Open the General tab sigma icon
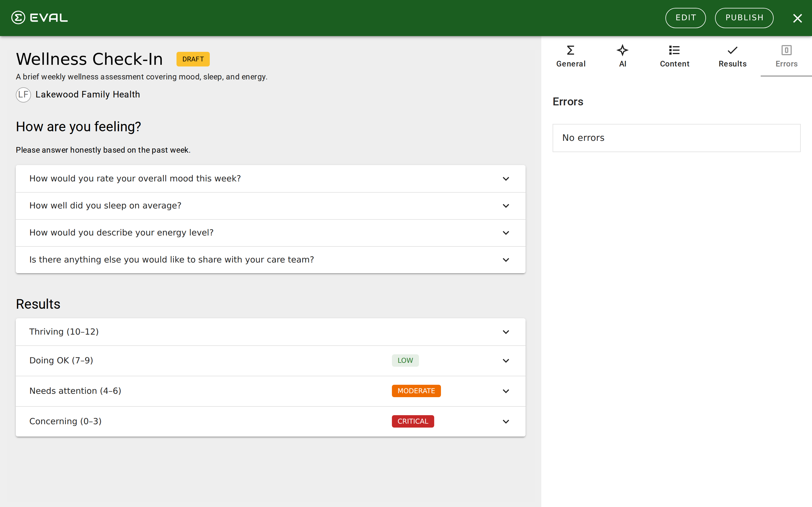 coord(570,50)
